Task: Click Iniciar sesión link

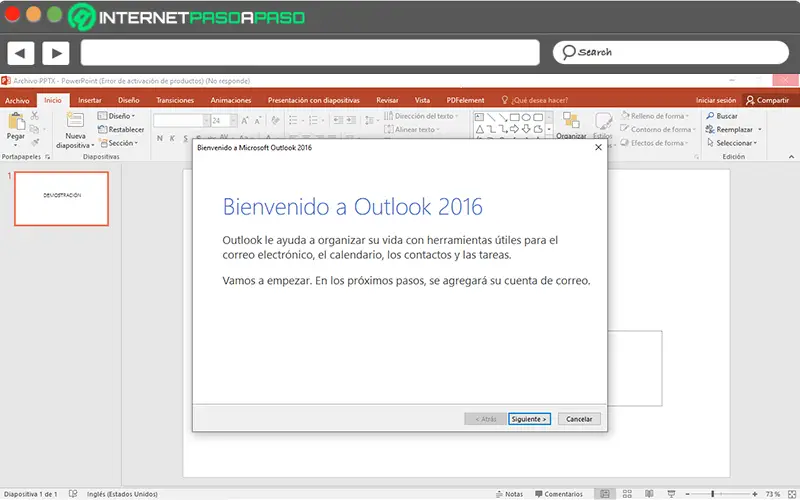Action: 716,101
